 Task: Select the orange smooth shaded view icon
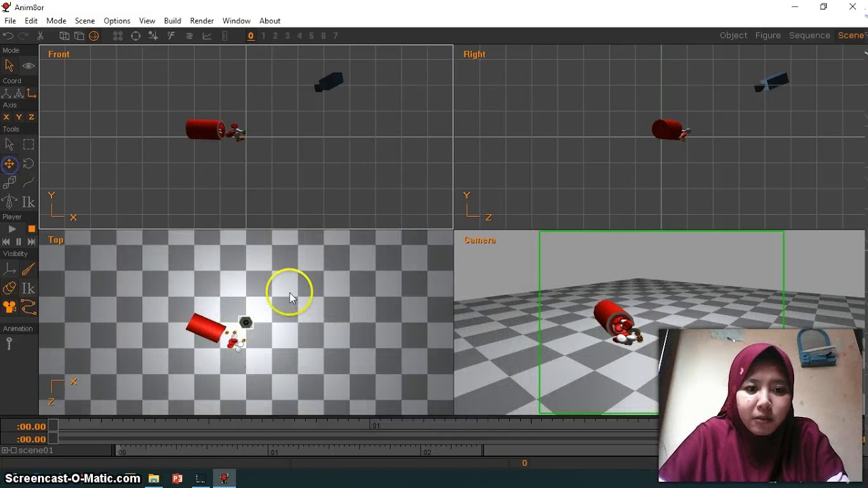[94, 36]
